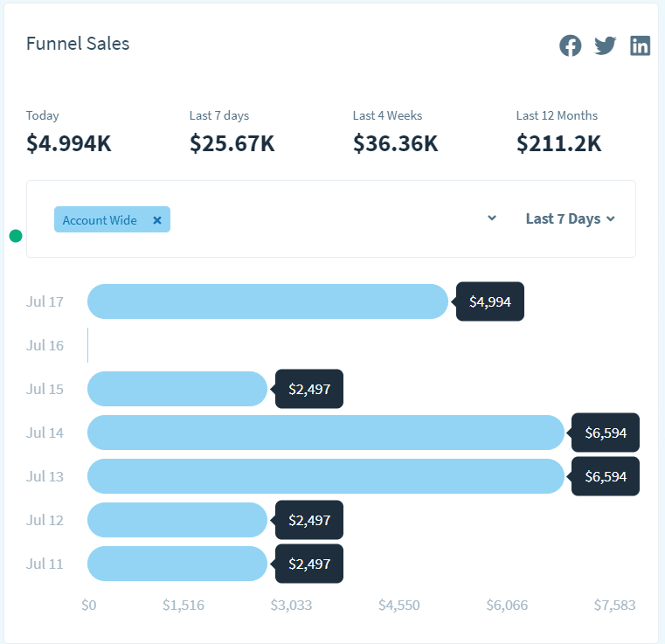
Task: Click the Account Wide tag label
Action: (x=100, y=220)
